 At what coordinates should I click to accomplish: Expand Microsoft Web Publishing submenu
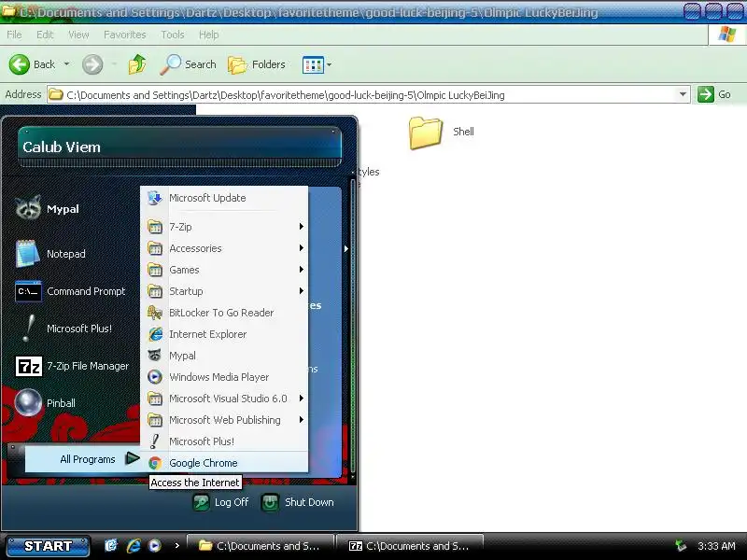[224, 419]
